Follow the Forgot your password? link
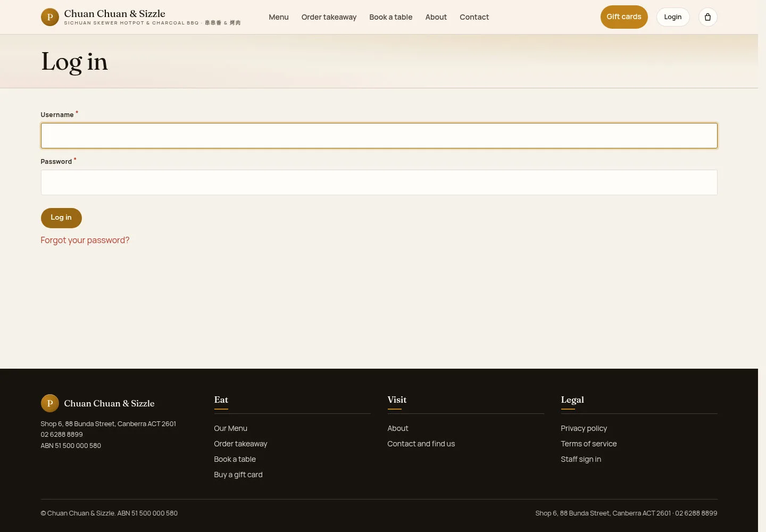 tap(85, 240)
